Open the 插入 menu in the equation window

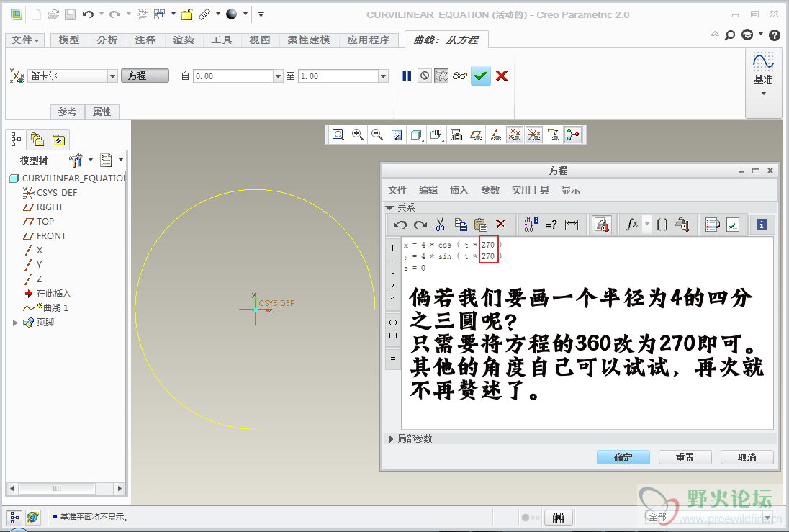(459, 190)
